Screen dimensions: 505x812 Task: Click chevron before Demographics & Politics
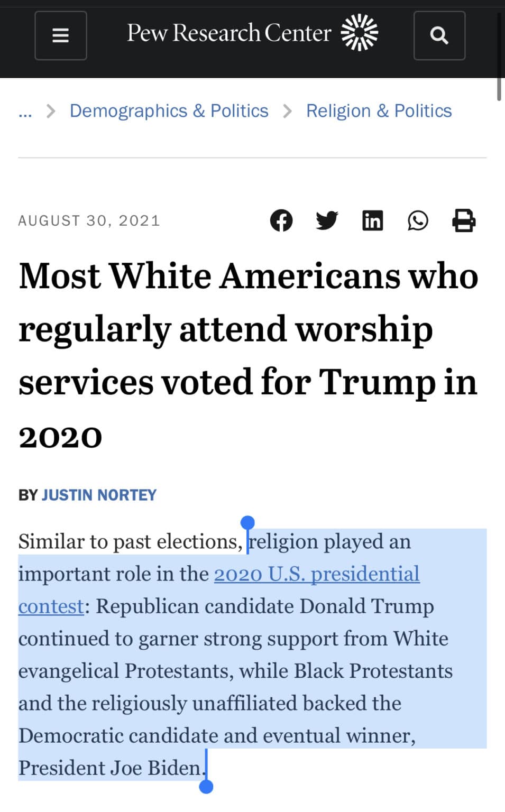[51, 111]
